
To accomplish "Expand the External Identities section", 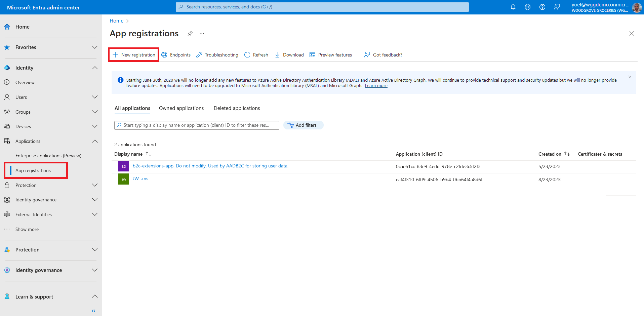I will coord(95,214).
